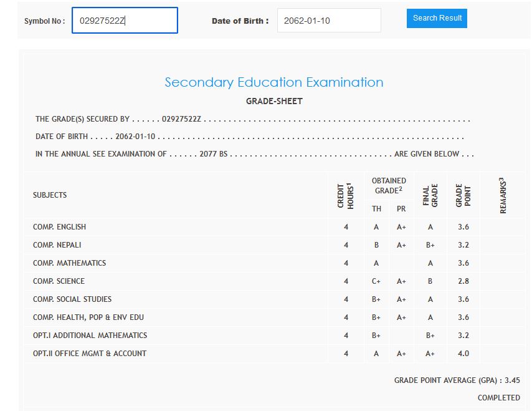Click the SUBJECTS column header
Viewport: 532px width, 411px height.
point(50,195)
